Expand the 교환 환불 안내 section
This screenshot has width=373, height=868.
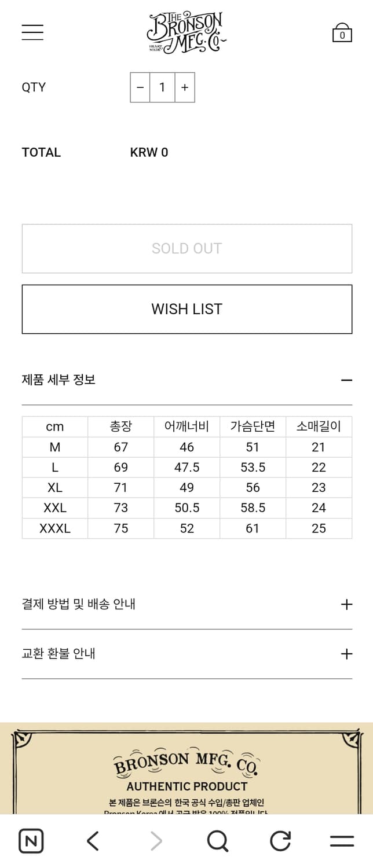[x=346, y=653]
